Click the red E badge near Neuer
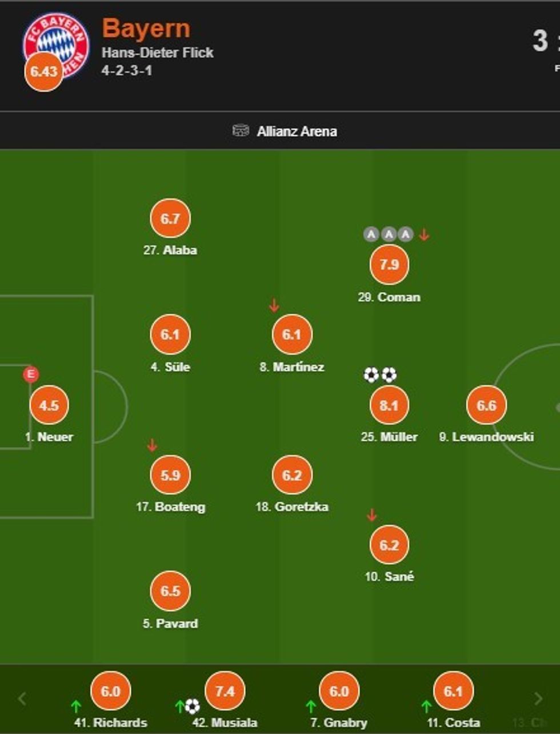The height and width of the screenshot is (734, 560). (x=31, y=374)
